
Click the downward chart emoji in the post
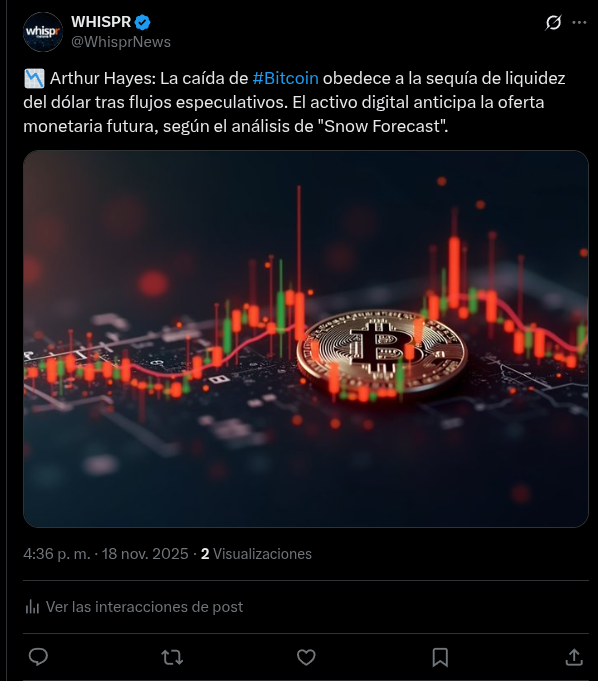pyautogui.click(x=34, y=78)
